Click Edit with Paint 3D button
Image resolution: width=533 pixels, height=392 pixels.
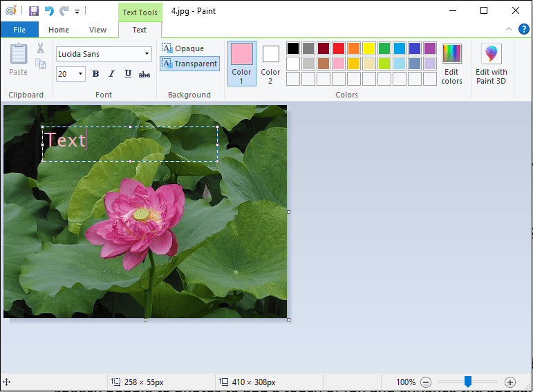click(x=492, y=64)
